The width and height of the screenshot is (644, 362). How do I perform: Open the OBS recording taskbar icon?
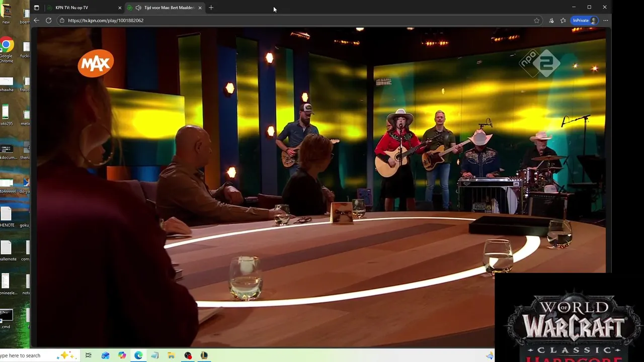(x=188, y=355)
